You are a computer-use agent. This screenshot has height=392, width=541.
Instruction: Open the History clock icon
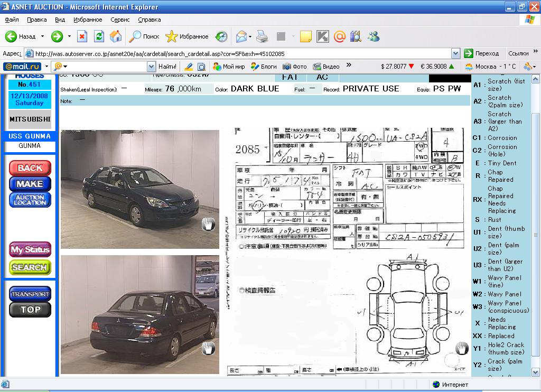coord(221,36)
